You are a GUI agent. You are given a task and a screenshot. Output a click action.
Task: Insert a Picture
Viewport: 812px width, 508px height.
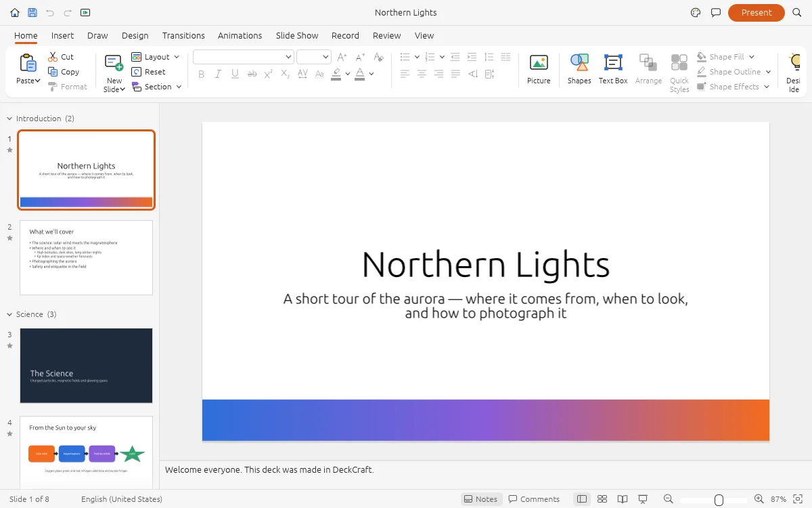pyautogui.click(x=539, y=70)
